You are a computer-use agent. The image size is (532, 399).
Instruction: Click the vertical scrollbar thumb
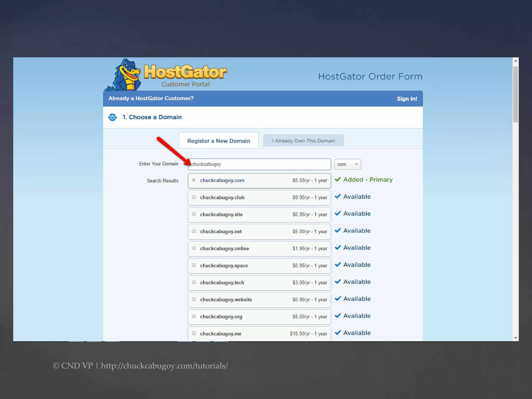pyautogui.click(x=515, y=94)
